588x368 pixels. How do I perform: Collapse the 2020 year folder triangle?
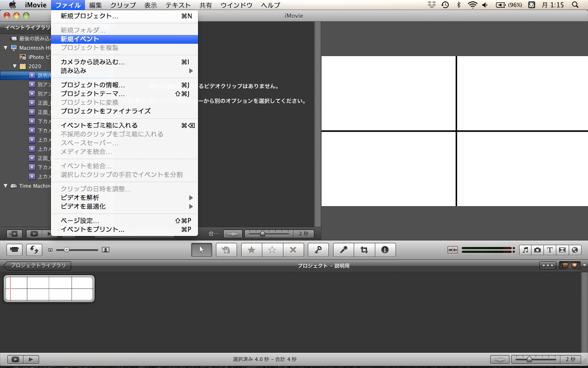coord(15,66)
